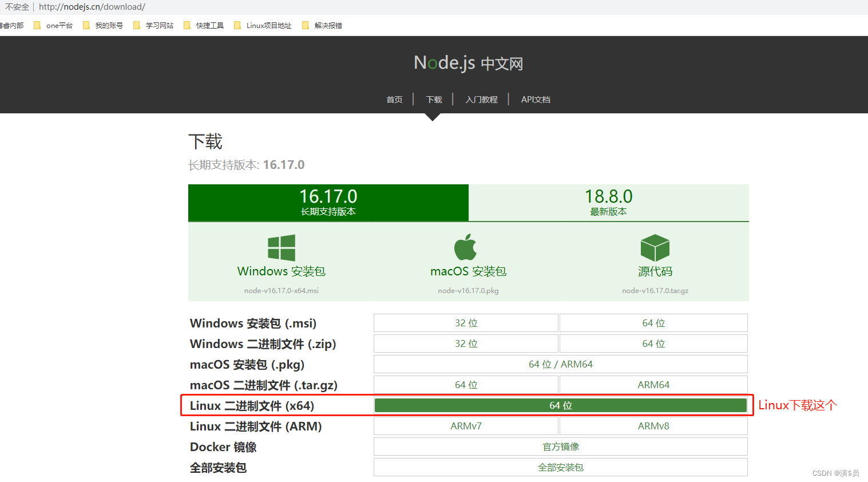Open the Linux项目地址 bookmark folder
Screen dimensions: 868x482
263,25
